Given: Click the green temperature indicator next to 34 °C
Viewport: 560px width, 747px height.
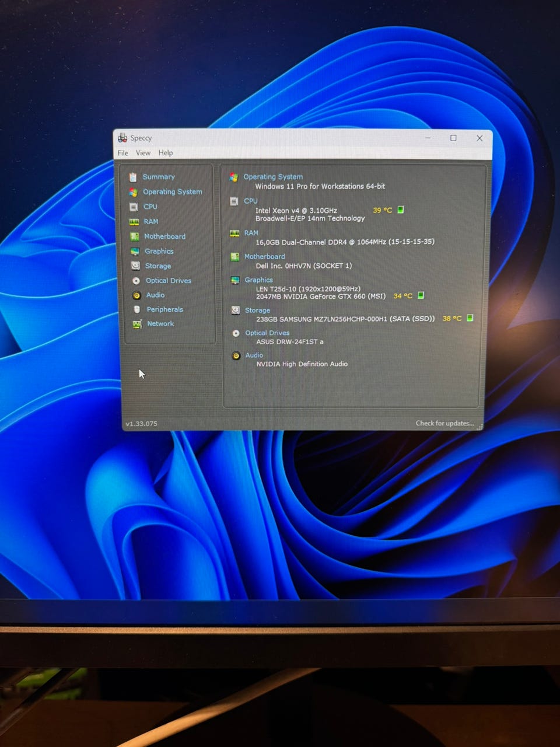Looking at the screenshot, I should pos(421,295).
